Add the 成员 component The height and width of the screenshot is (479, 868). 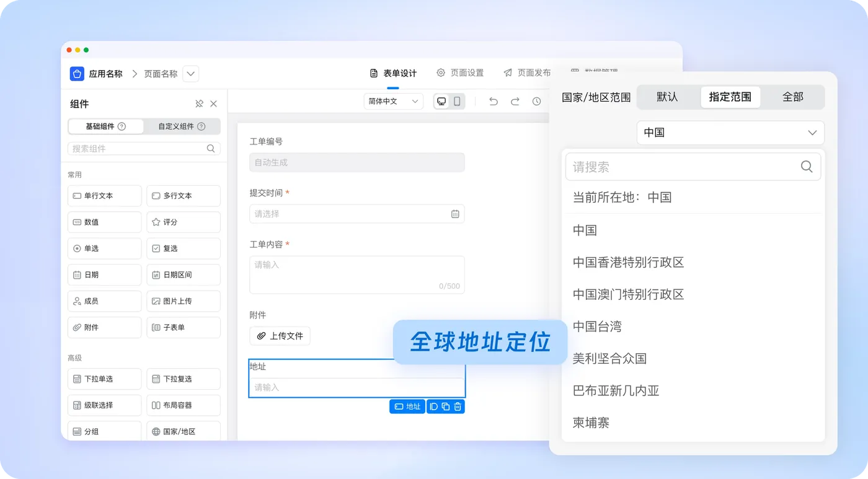pyautogui.click(x=105, y=301)
